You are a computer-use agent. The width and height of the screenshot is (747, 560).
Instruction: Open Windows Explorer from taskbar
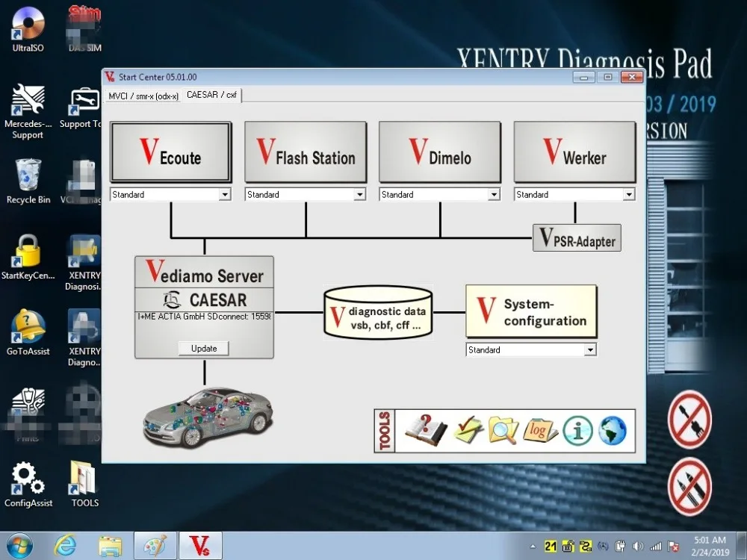pyautogui.click(x=110, y=546)
